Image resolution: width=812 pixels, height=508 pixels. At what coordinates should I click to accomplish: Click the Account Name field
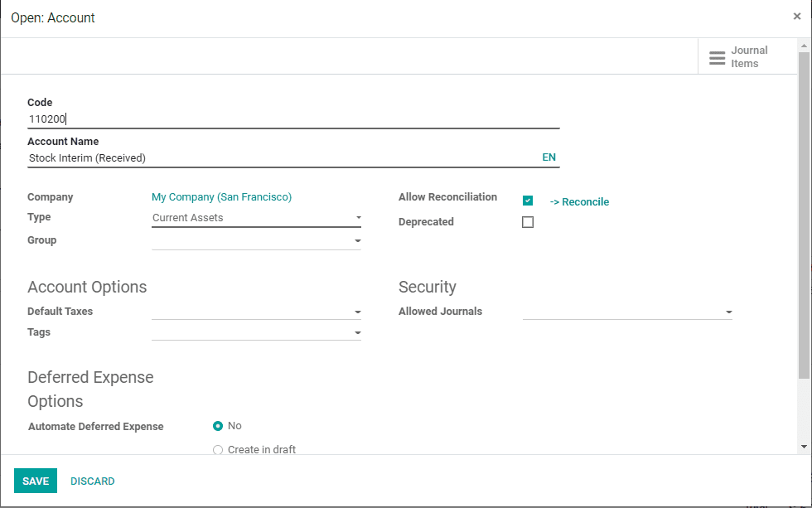click(x=249, y=157)
